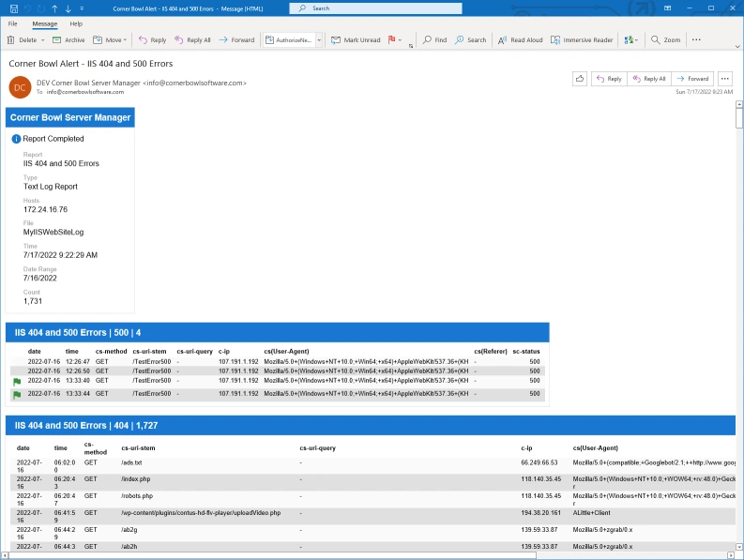The width and height of the screenshot is (744, 560).
Task: Click the cs(User-Agent) header in 500 table
Action: click(286, 352)
